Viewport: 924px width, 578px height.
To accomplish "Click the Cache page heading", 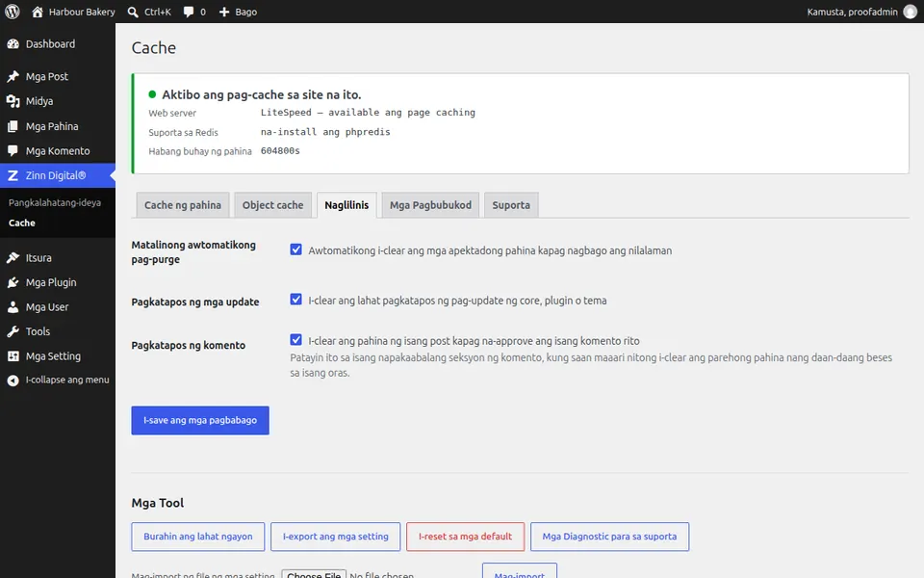I will [154, 48].
